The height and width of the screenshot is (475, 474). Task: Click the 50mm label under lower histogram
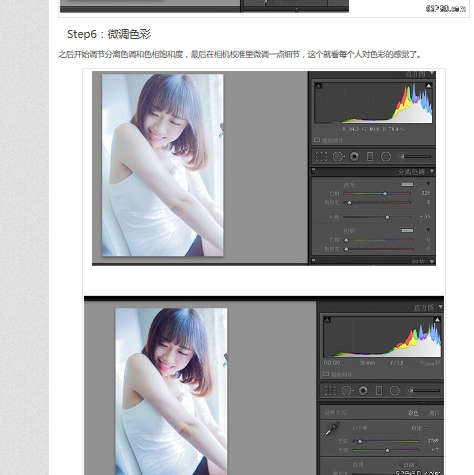367,363
